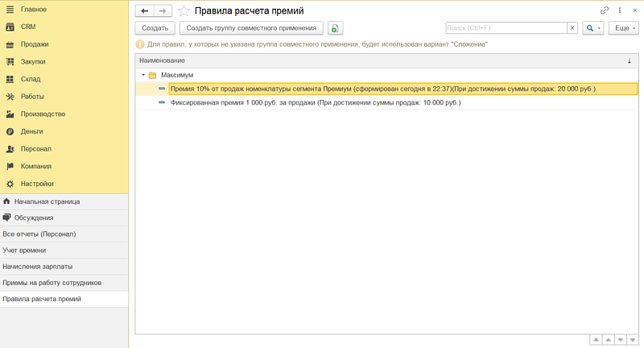The height and width of the screenshot is (348, 644).
Task: Open the vertical three-dot menu
Action: pos(620,10)
